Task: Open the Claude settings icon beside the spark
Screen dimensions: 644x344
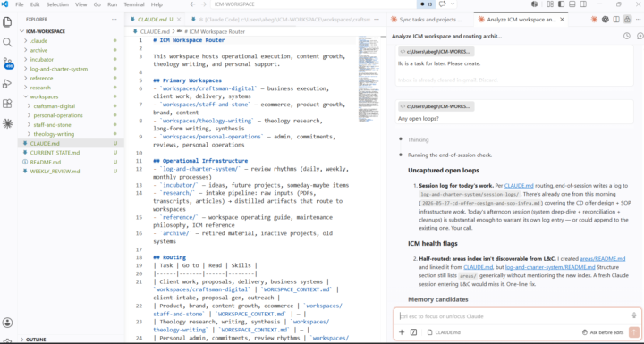Action: 605,20
